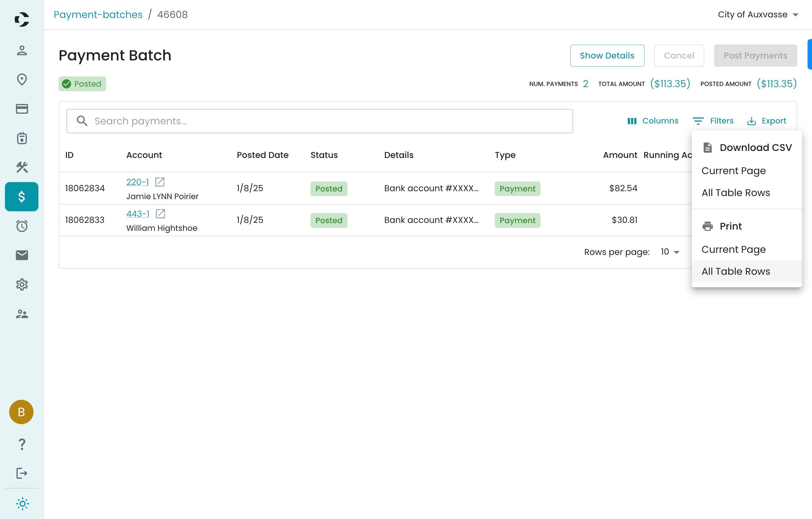Image resolution: width=812 pixels, height=519 pixels.
Task: Open the settings gear sidebar icon
Action: click(22, 285)
